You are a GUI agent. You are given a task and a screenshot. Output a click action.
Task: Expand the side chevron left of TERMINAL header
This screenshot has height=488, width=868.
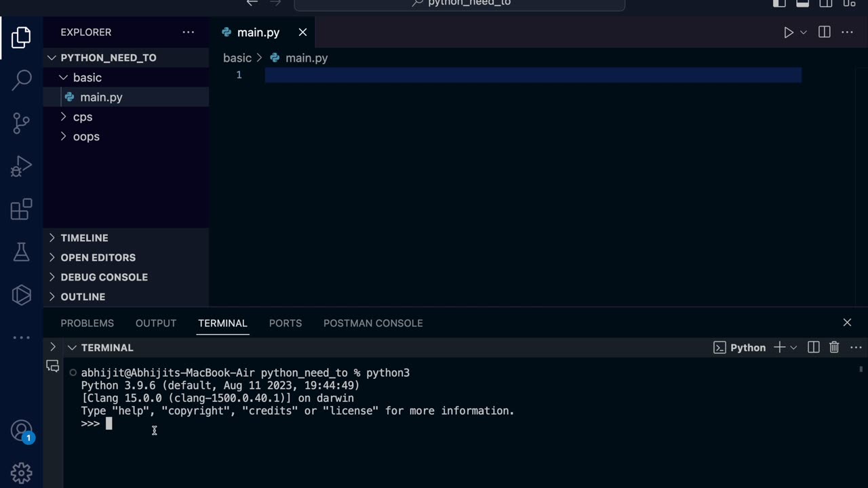click(x=52, y=347)
